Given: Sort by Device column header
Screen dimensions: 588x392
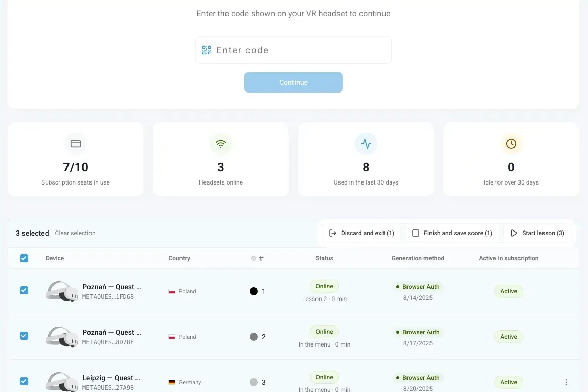Looking at the screenshot, I should (55, 258).
